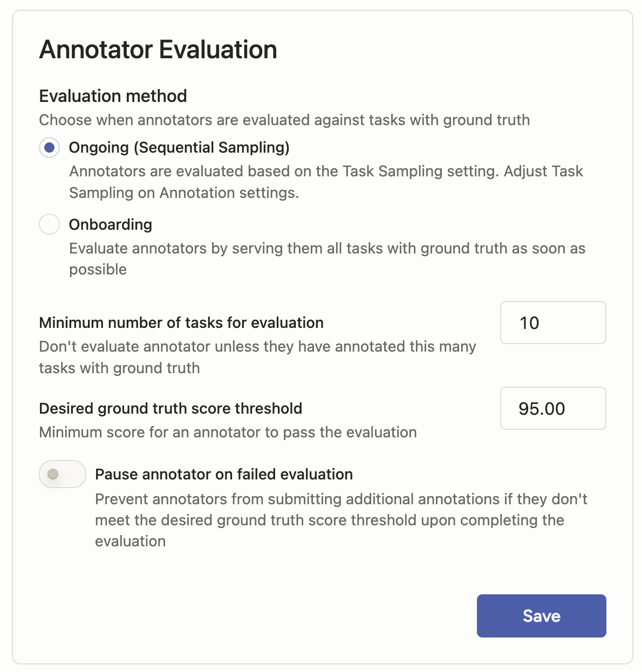Click the score threshold field showing 95.00
Image resolution: width=642 pixels, height=672 pixels.
tap(553, 408)
